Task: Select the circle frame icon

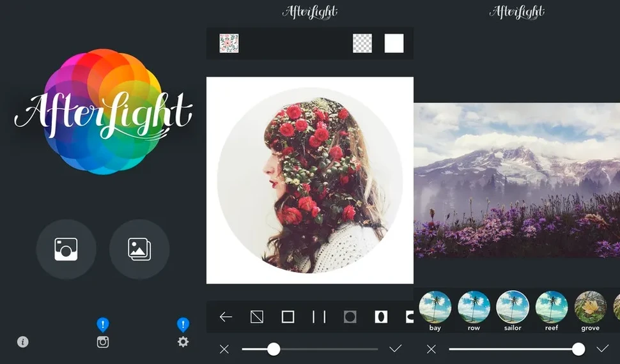Action: (350, 317)
